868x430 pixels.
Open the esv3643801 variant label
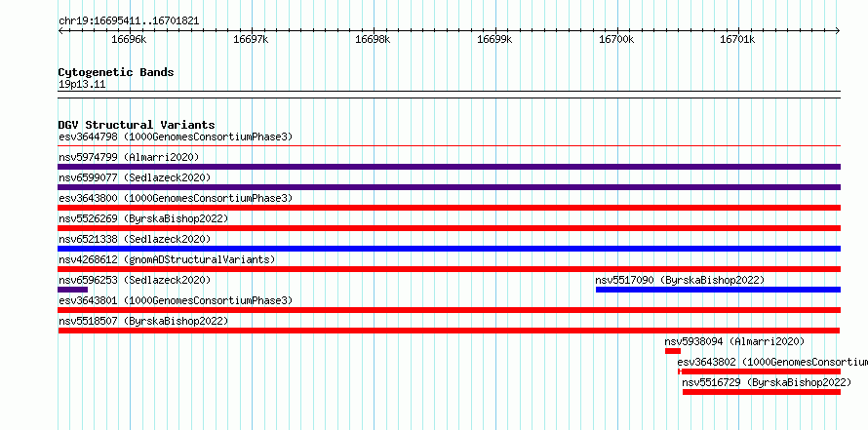tap(176, 300)
